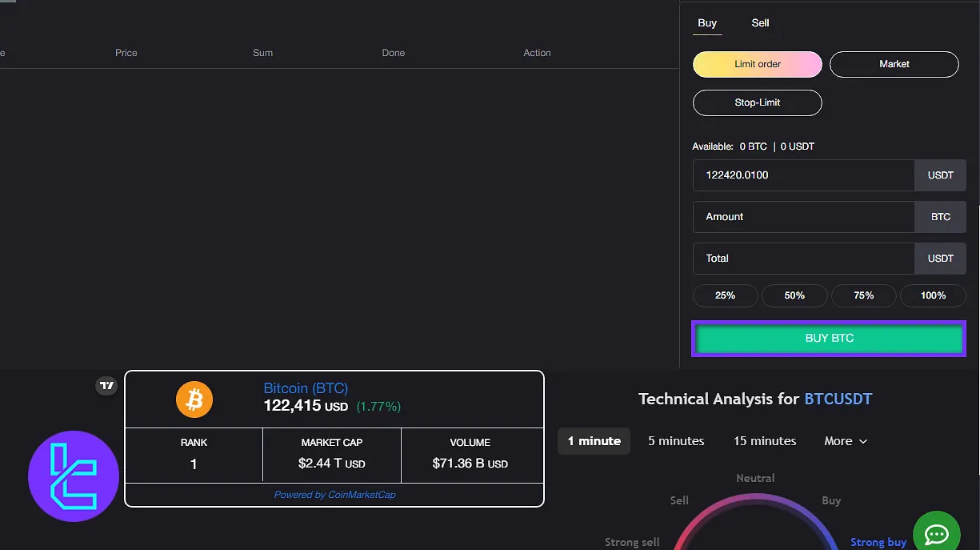
Task: Open the Powered by CoinMarketCap link
Action: tap(334, 494)
